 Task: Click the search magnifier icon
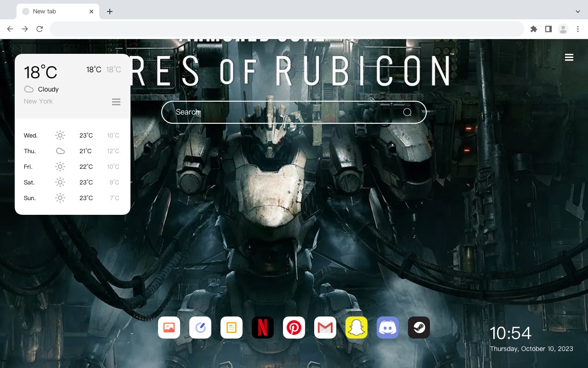click(407, 112)
